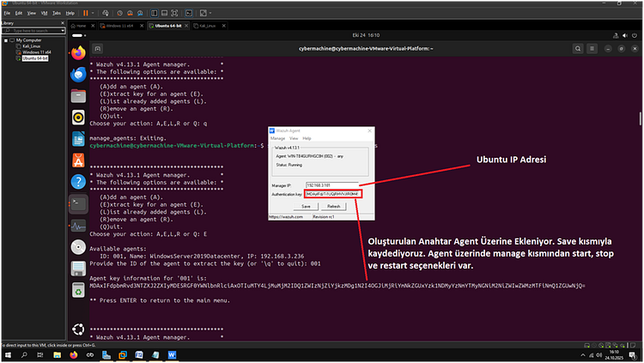Open the snapshot manager icon
This screenshot has height=363, width=644.
140,13
